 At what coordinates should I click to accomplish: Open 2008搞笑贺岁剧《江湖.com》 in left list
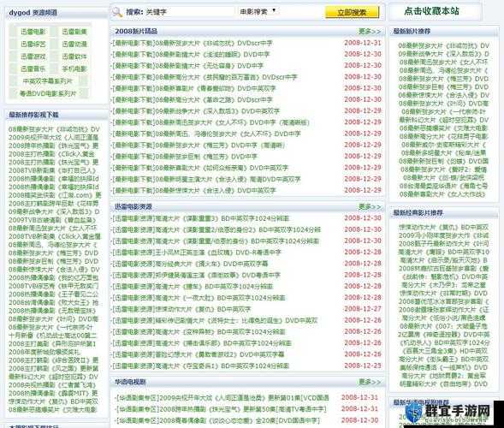click(55, 195)
